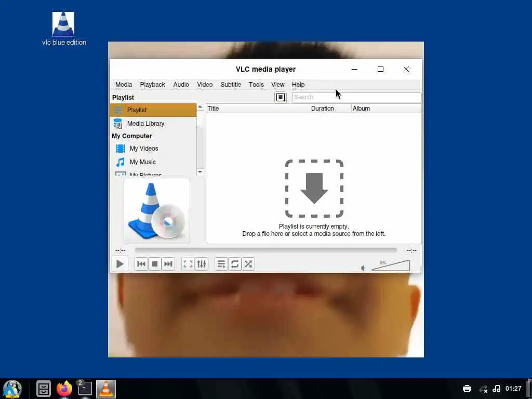Open the Tools menu
This screenshot has height=399, width=532.
click(256, 85)
